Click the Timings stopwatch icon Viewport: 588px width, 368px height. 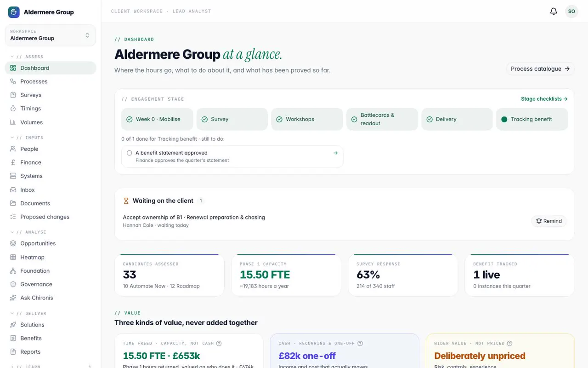tap(13, 109)
